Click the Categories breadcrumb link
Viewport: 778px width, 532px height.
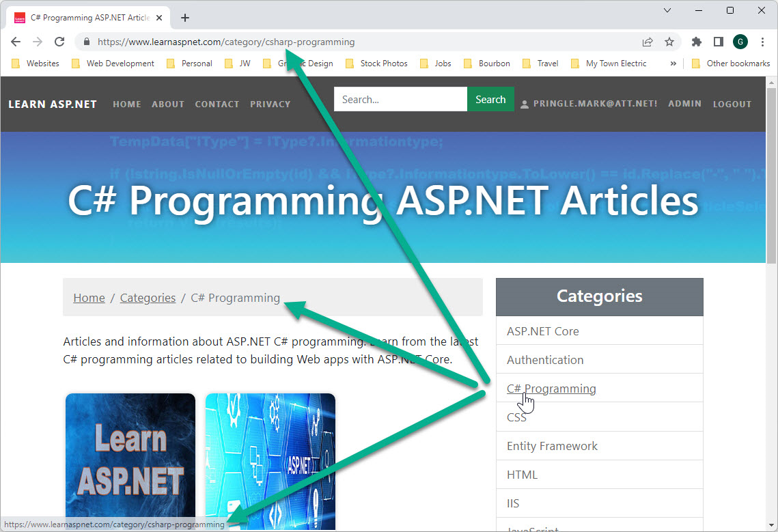click(148, 298)
